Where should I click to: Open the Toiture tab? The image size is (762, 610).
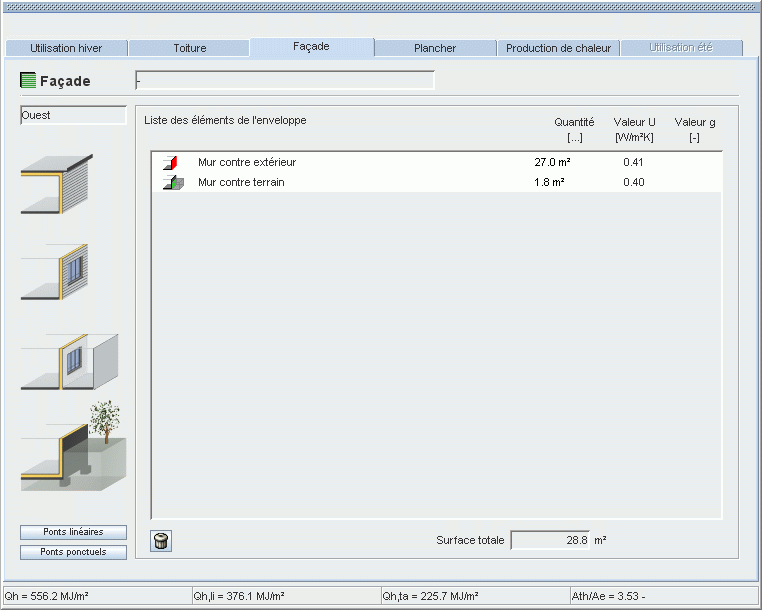pos(190,48)
